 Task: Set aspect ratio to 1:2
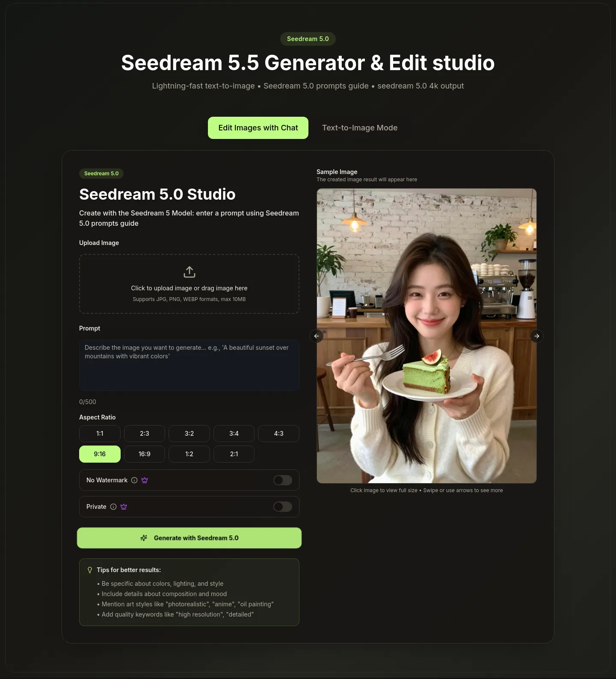tap(189, 454)
